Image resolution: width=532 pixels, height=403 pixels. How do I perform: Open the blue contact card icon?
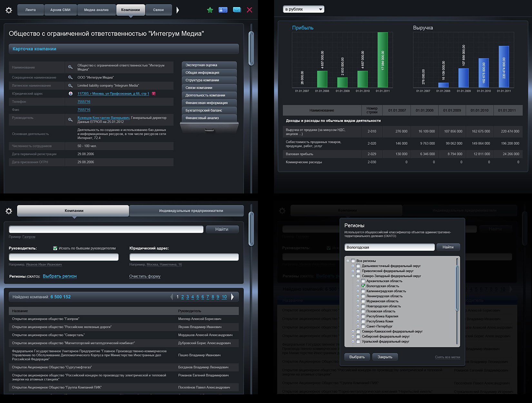coord(223,10)
